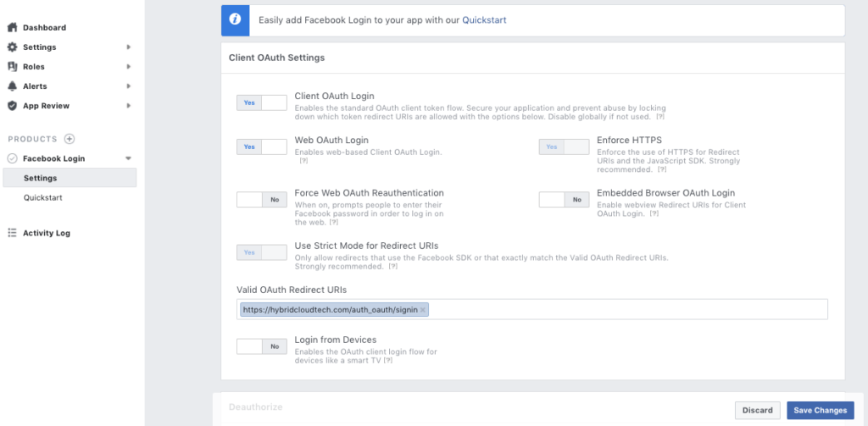Click the Alerts bell icon
The image size is (868, 426).
[x=12, y=86]
